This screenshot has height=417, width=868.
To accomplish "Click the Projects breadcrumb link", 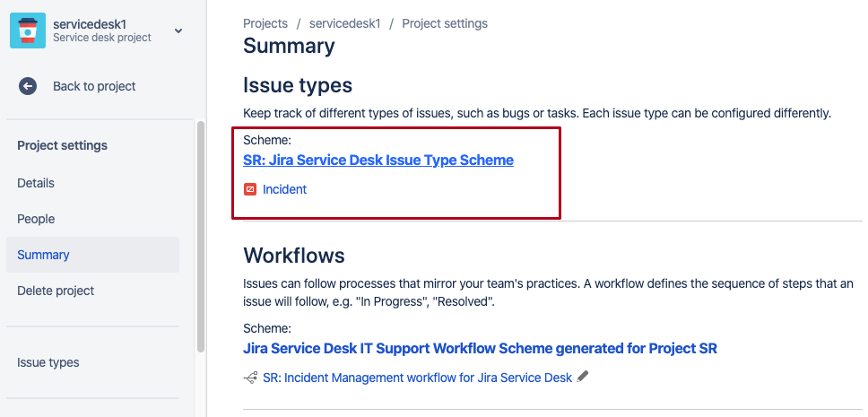I will [265, 24].
